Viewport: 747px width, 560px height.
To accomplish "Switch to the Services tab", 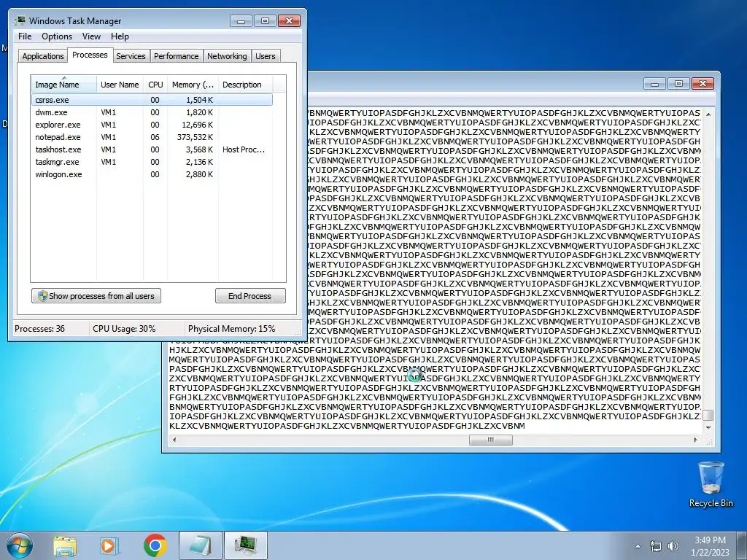I will [131, 55].
